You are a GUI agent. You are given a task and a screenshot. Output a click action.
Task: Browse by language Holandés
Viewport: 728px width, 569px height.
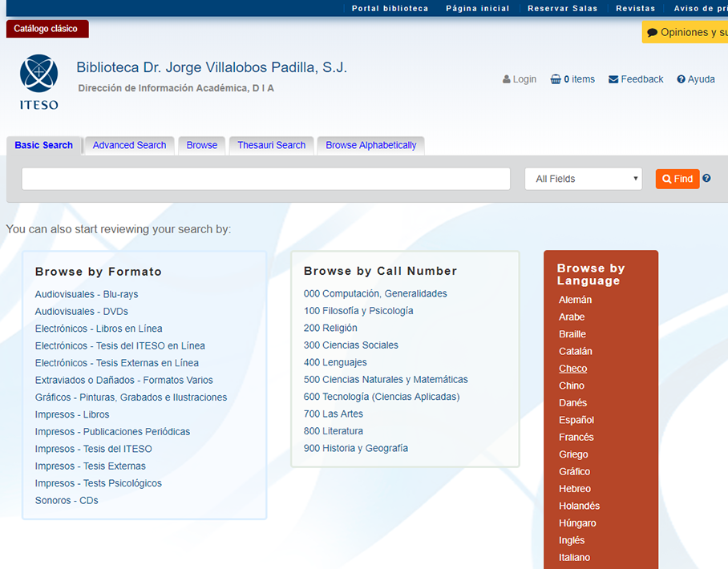(580, 506)
